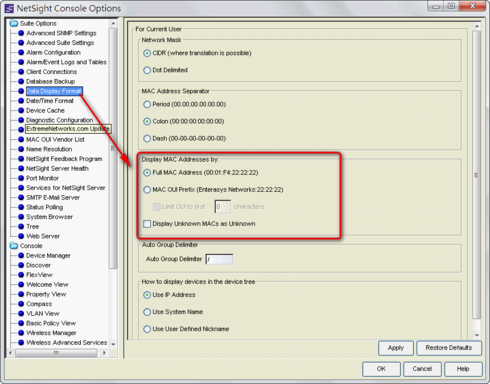
Task: Choose Use User Defined Nickname
Action: 147,329
